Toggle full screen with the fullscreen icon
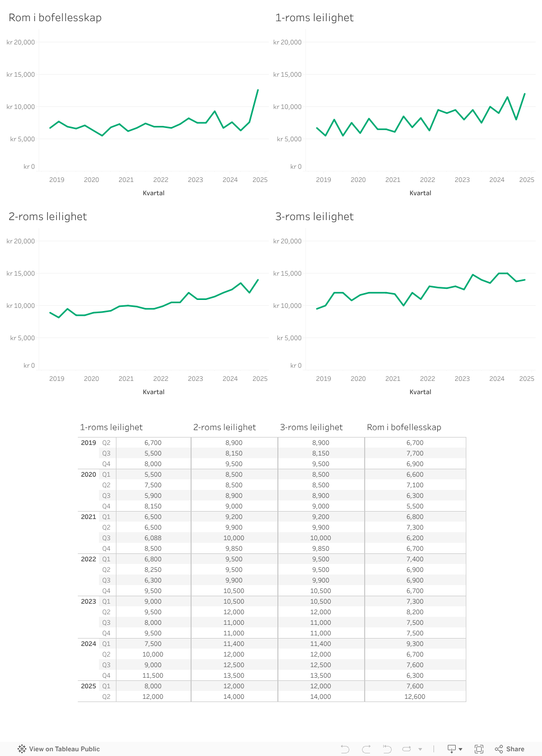Screen dimensions: 542x756 click(479, 749)
